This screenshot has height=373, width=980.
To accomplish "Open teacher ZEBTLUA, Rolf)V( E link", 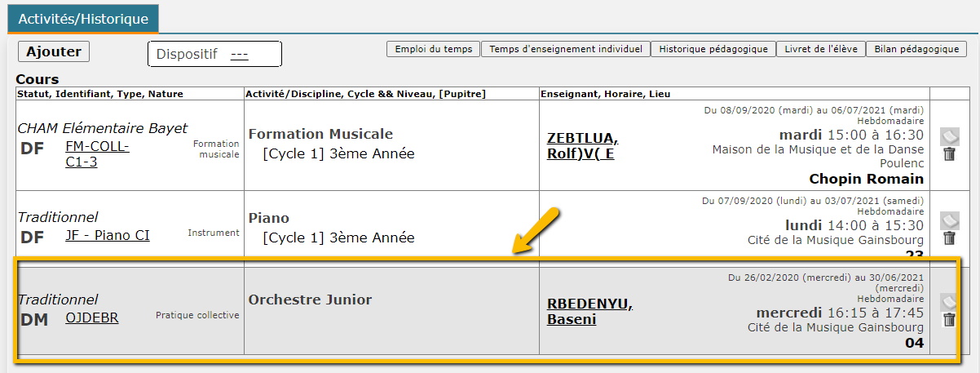I will tap(582, 145).
